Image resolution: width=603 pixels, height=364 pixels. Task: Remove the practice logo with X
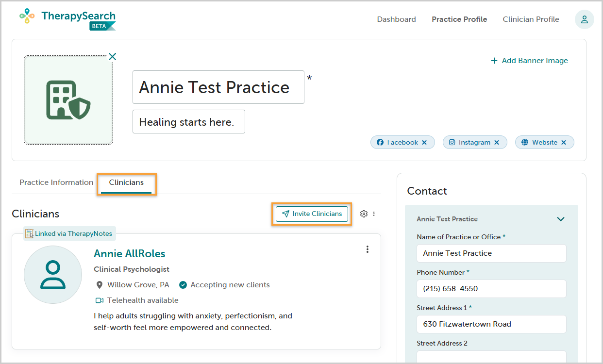click(x=113, y=57)
